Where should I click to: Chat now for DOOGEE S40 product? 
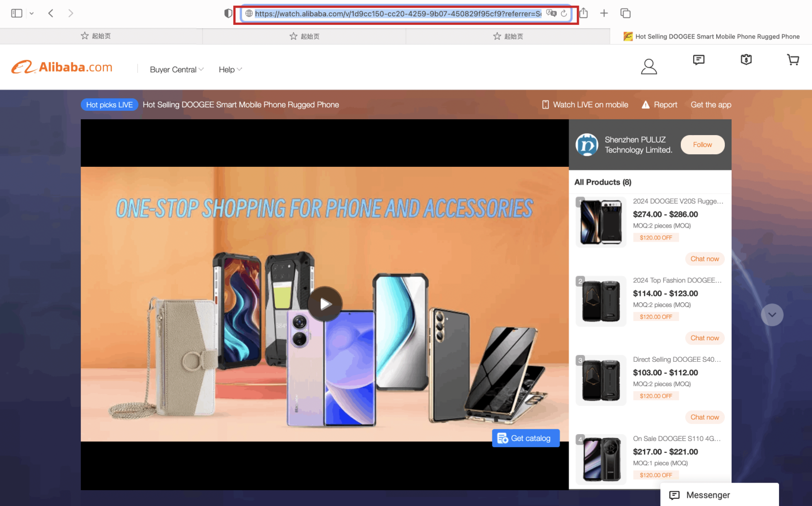[705, 417]
